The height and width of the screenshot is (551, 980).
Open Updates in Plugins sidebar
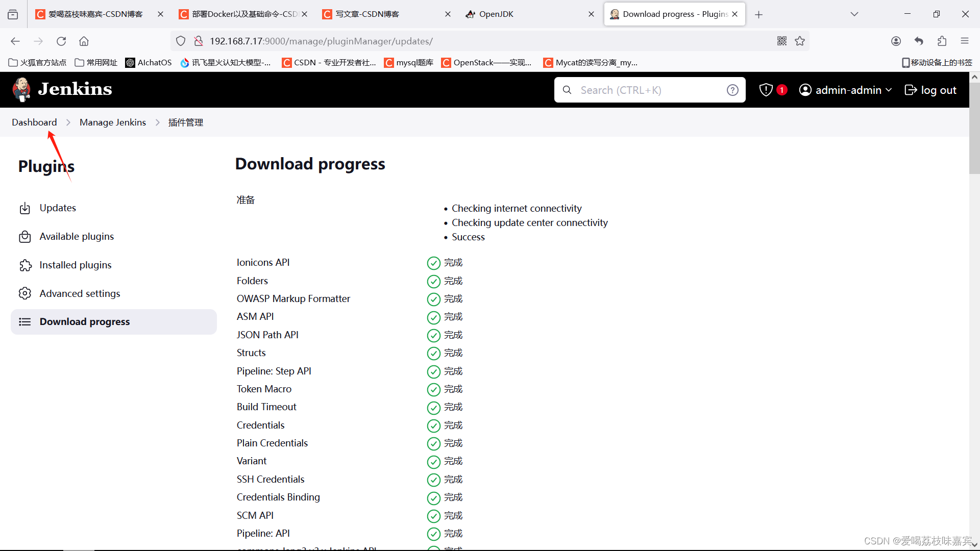pyautogui.click(x=114, y=208)
